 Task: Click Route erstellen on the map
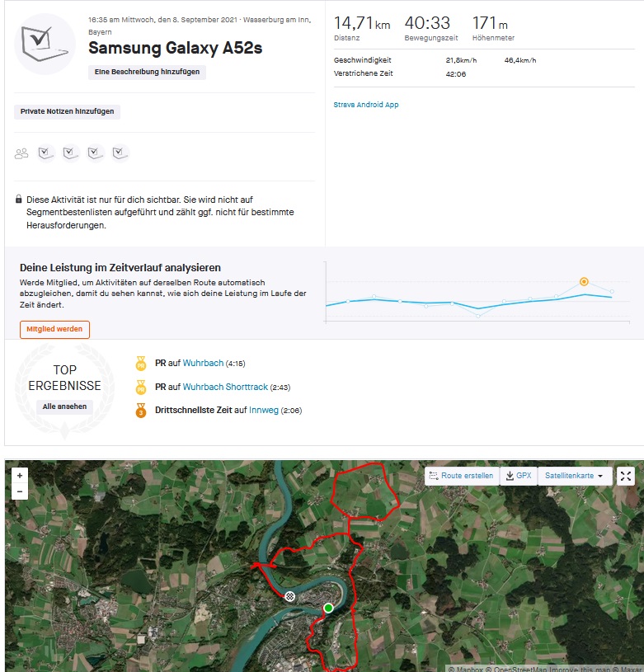[461, 476]
